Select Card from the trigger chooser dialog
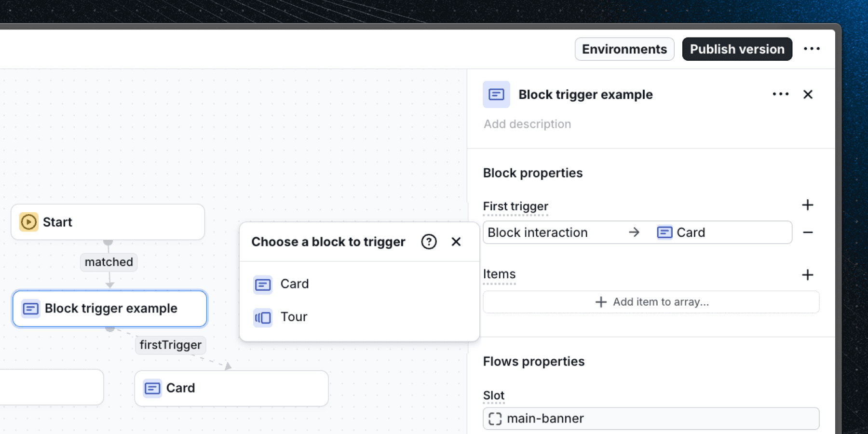 tap(294, 284)
